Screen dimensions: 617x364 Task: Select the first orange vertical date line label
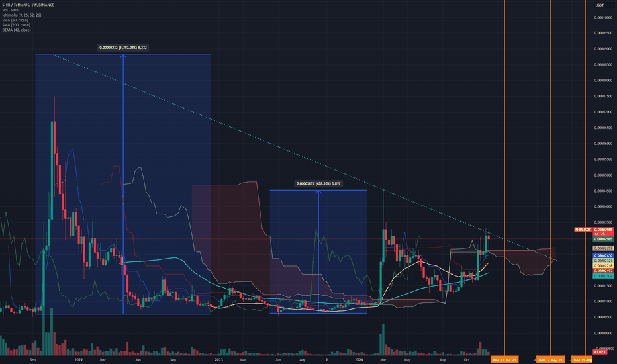point(504,359)
